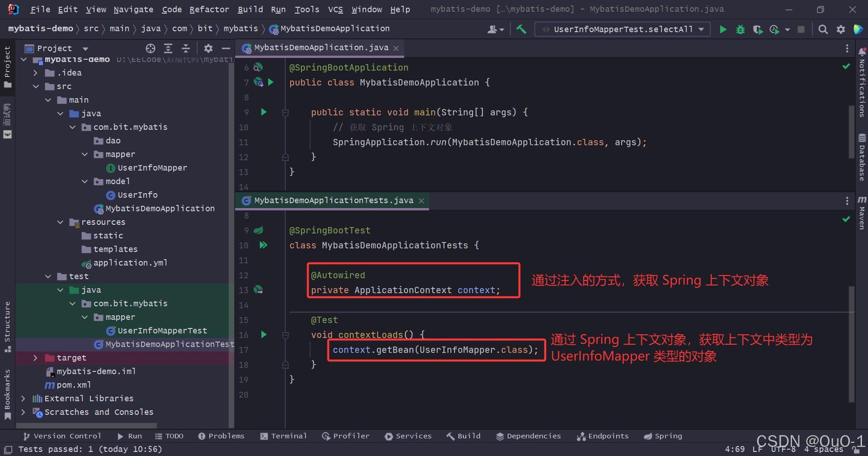Screen dimensions: 868x456
Task: Click Collapse All in Project panel
Action: 186,48
